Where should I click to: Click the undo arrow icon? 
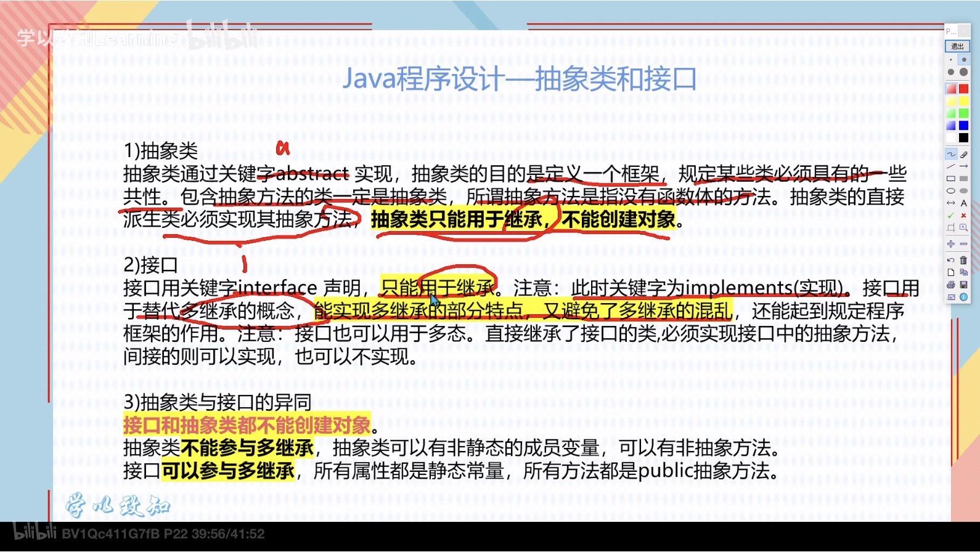[x=951, y=260]
